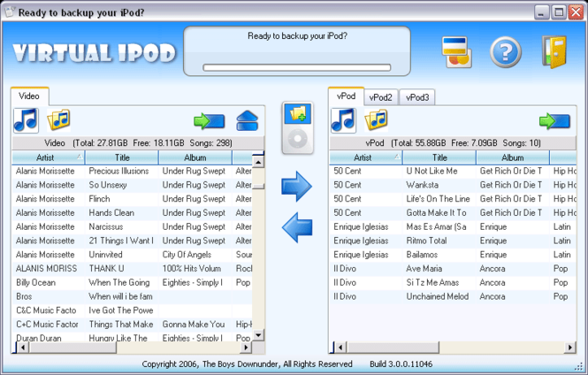The width and height of the screenshot is (588, 375).
Task: Click the blue eject icon in Video panel
Action: (247, 121)
